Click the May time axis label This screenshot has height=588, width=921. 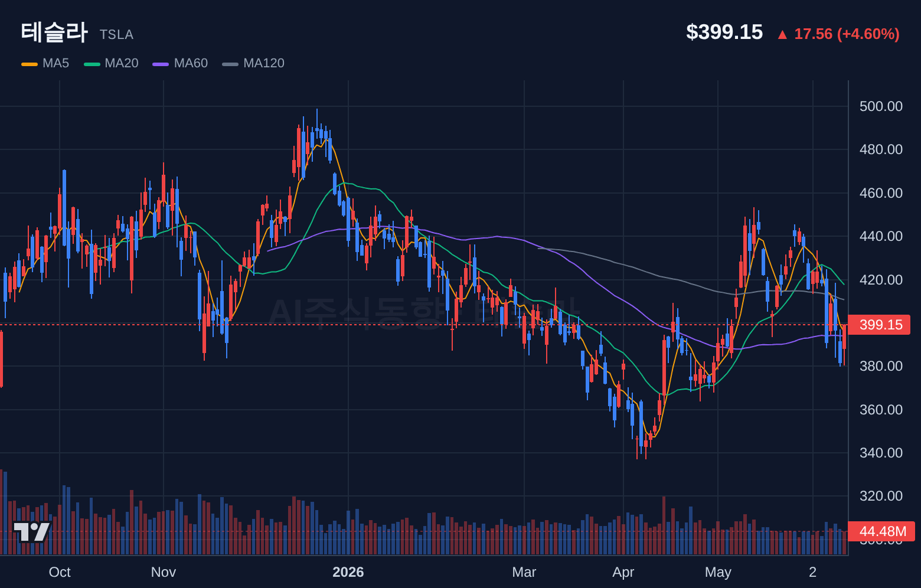(x=718, y=572)
